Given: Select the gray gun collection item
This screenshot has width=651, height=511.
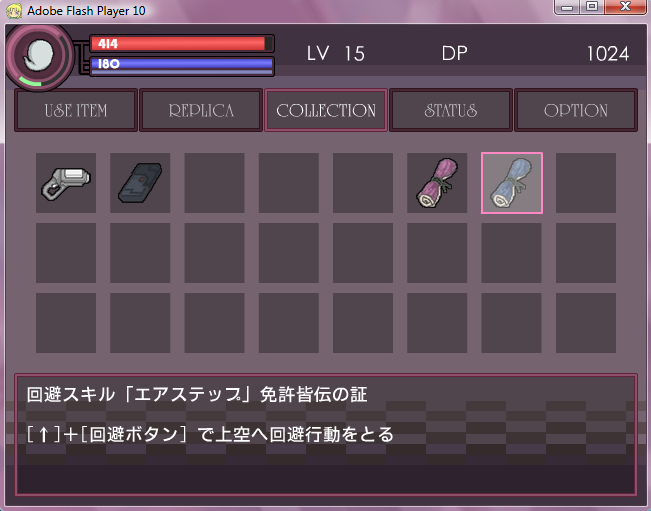Looking at the screenshot, I should [66, 183].
